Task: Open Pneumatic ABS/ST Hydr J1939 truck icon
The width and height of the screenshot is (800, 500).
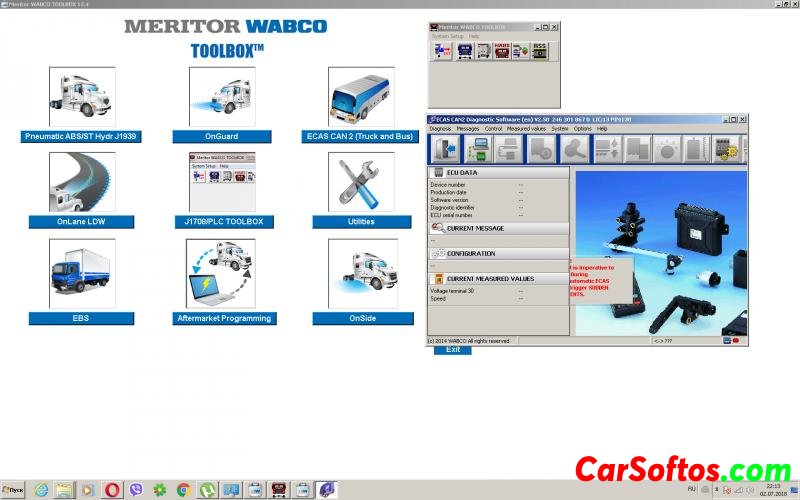Action: point(82,97)
